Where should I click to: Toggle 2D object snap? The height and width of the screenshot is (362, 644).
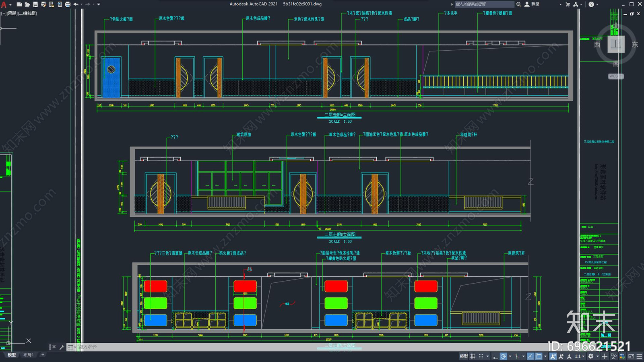click(539, 356)
